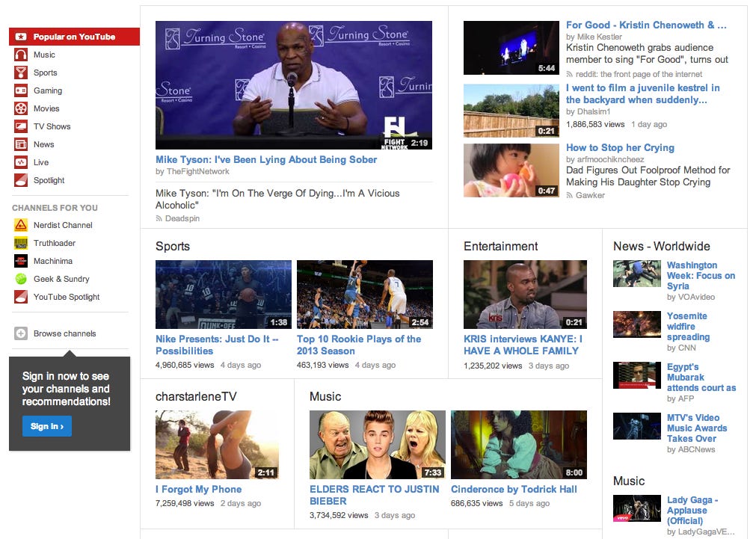756x539 pixels.
Task: Go to TV Shows in sidebar
Action: [x=52, y=126]
